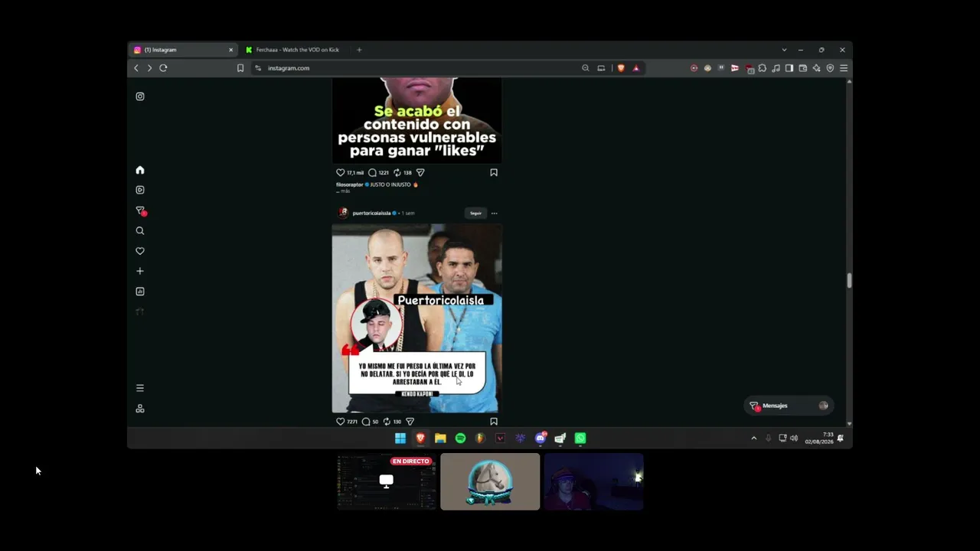Share the puertoricolaisla post
The height and width of the screenshot is (551, 980).
[410, 422]
